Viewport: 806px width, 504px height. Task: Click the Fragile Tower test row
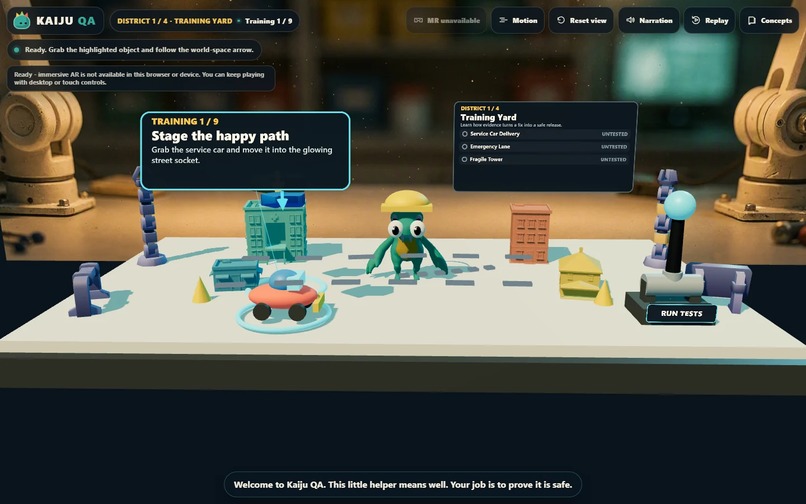click(545, 159)
